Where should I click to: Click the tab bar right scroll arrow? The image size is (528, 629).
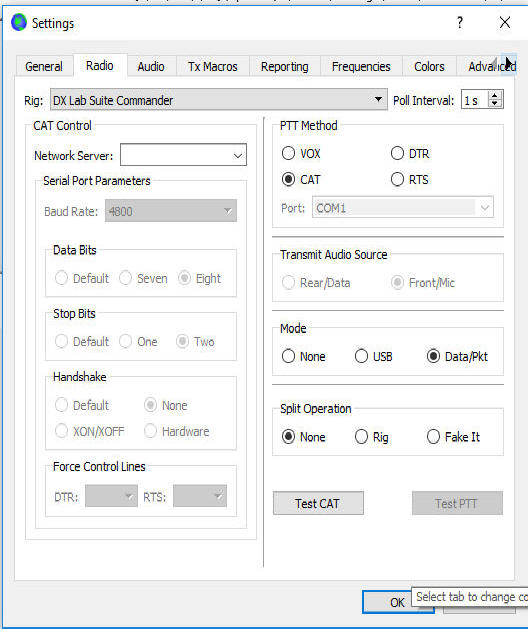click(509, 64)
